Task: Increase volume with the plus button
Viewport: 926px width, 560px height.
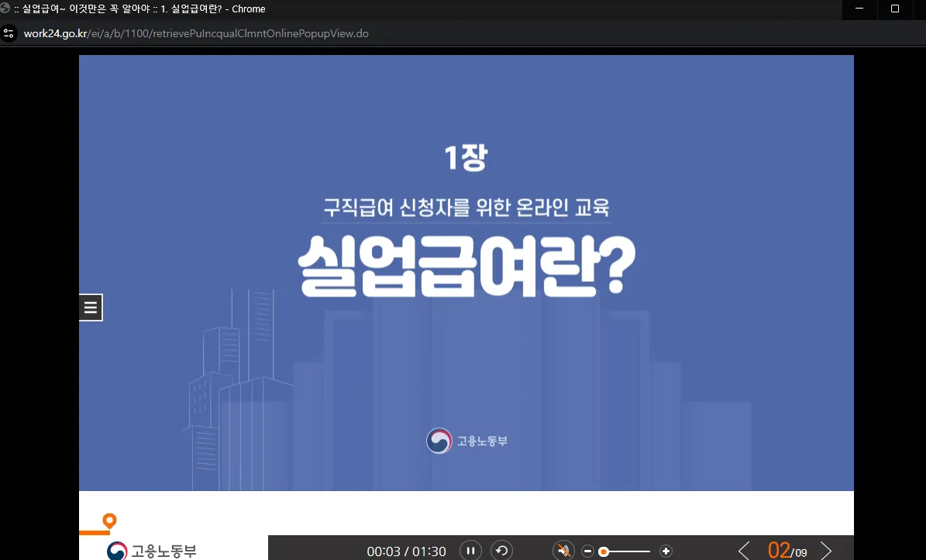Action: [x=666, y=551]
